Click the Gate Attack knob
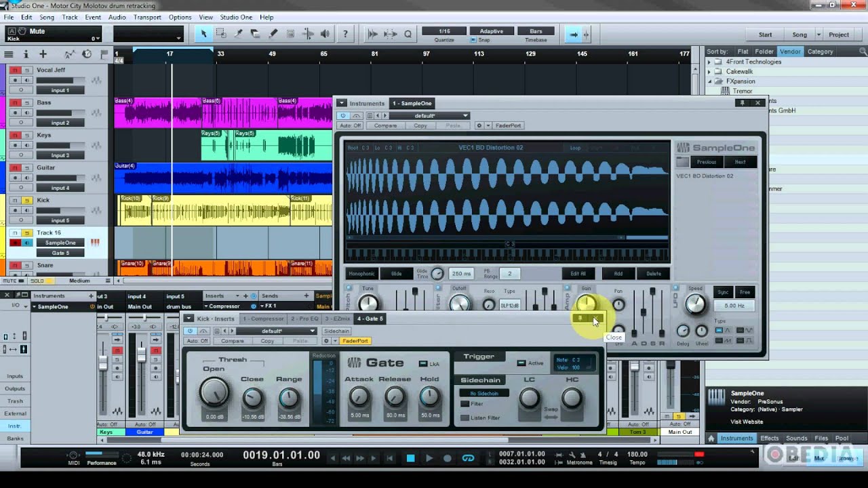The image size is (868, 488). coord(359,396)
